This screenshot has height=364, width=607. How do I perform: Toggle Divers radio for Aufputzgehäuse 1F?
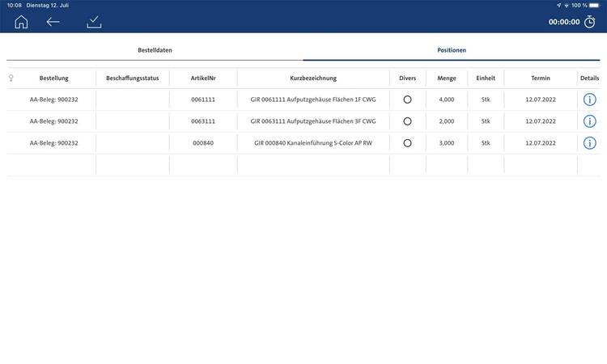tap(407, 99)
